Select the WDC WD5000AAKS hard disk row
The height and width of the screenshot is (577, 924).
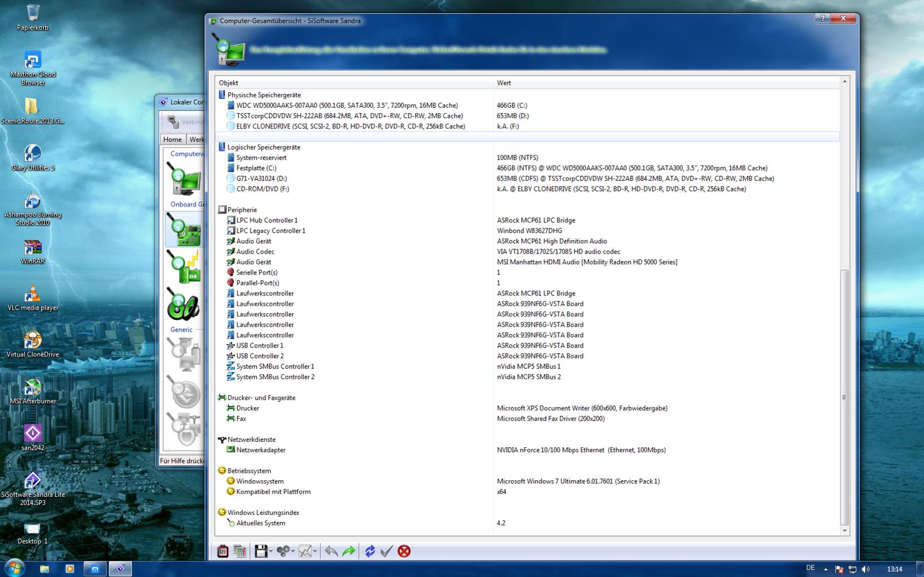click(x=527, y=106)
